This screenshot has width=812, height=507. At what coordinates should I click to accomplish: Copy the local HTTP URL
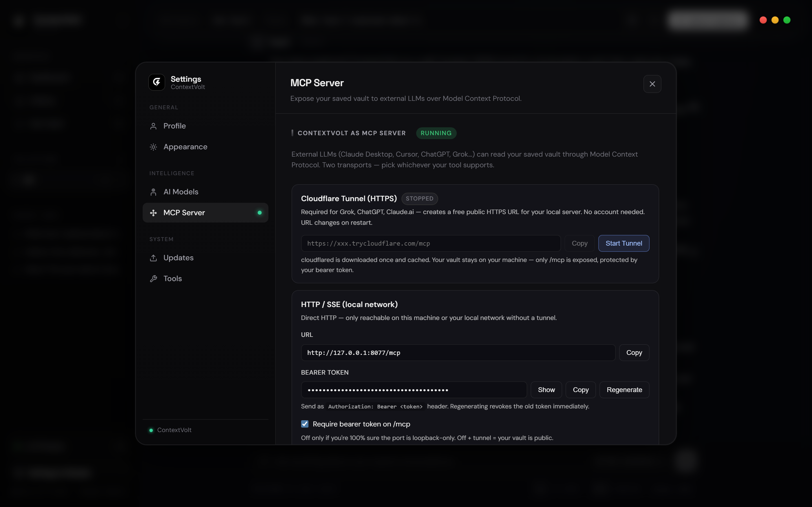(634, 352)
